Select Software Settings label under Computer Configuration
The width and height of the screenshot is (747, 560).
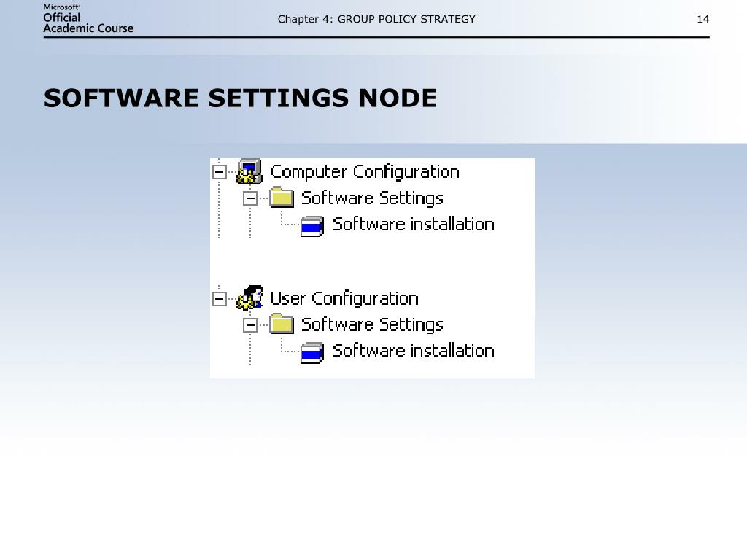click(372, 198)
